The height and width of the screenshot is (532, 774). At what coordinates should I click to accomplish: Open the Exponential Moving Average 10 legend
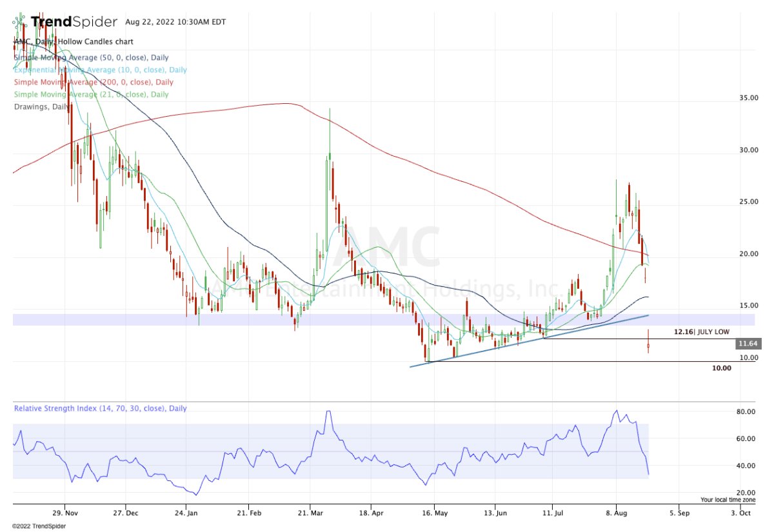click(x=100, y=70)
